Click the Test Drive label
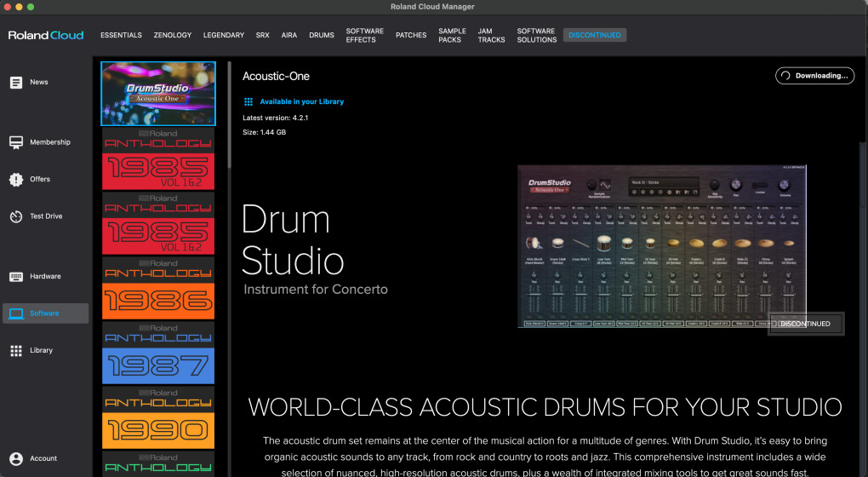The width and height of the screenshot is (868, 477). tap(46, 216)
